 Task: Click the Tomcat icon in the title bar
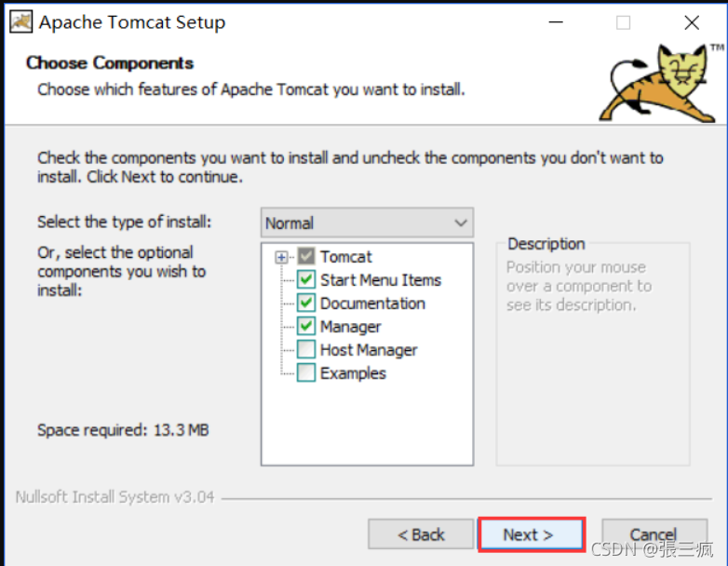[x=20, y=22]
